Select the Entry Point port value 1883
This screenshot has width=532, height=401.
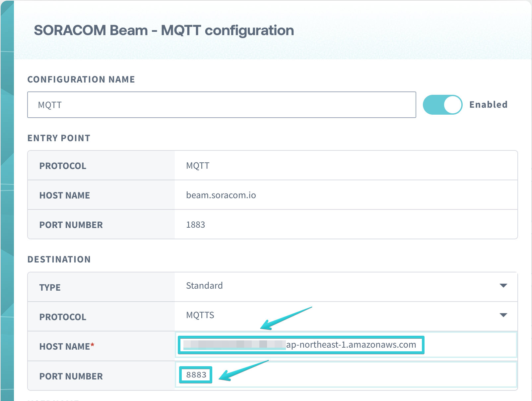pos(195,225)
